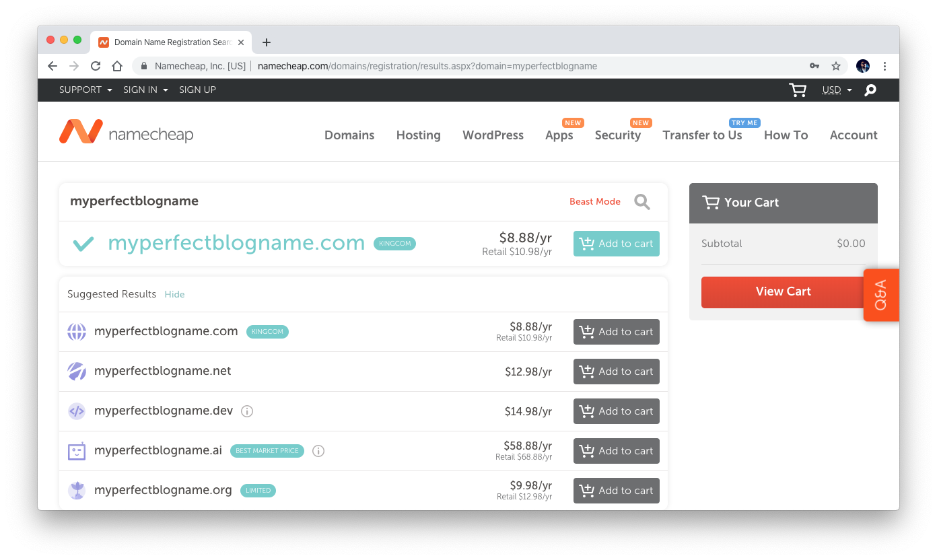Click the cart icon in Your Cart header

[710, 202]
